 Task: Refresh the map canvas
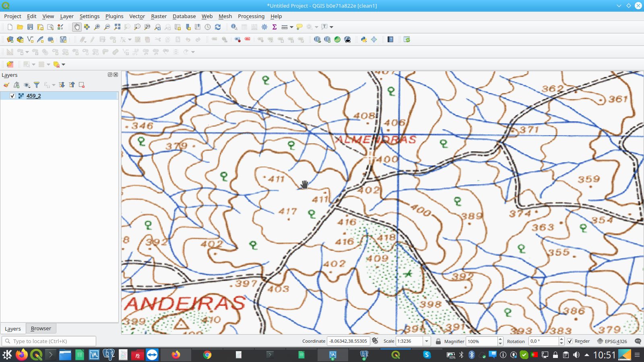(218, 27)
